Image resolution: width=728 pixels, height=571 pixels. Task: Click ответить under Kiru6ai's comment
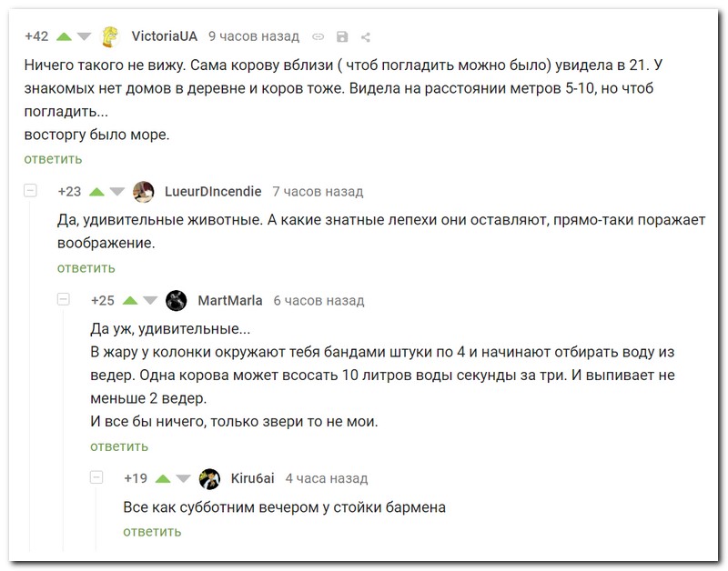[x=152, y=532]
